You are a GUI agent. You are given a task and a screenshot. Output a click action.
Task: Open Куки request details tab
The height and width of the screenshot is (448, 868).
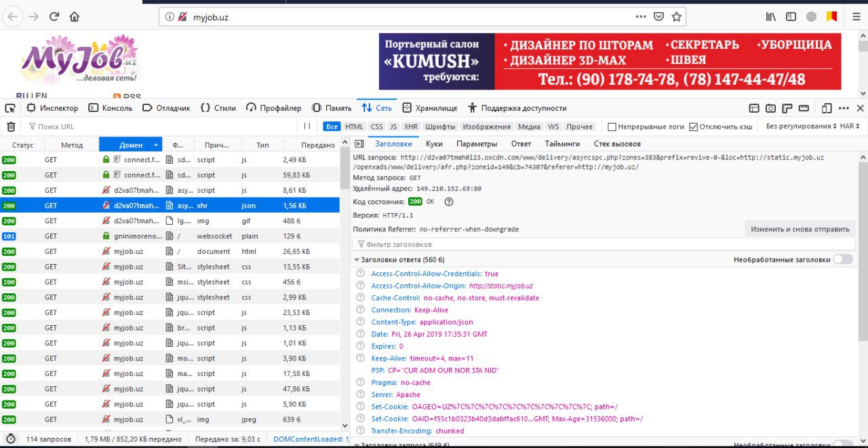(434, 144)
